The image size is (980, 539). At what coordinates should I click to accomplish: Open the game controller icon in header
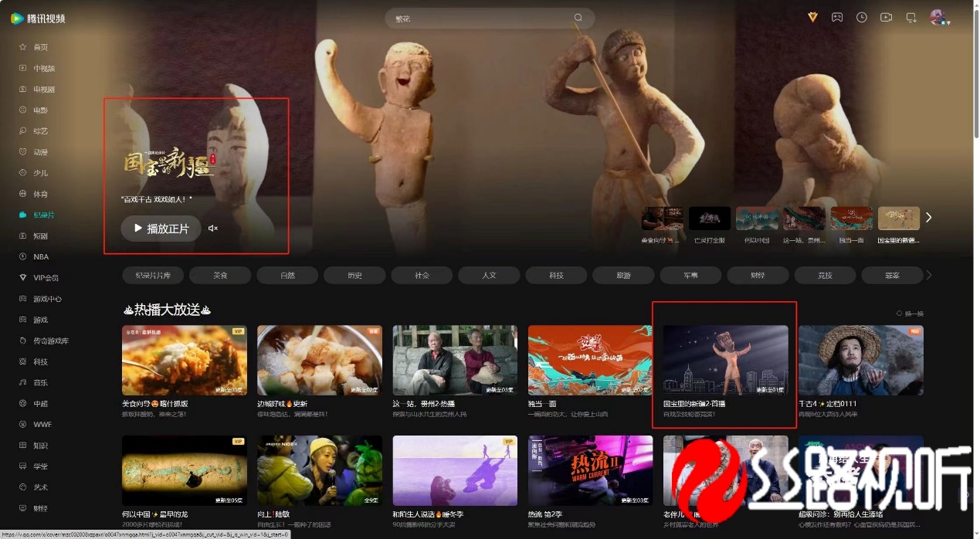click(837, 17)
